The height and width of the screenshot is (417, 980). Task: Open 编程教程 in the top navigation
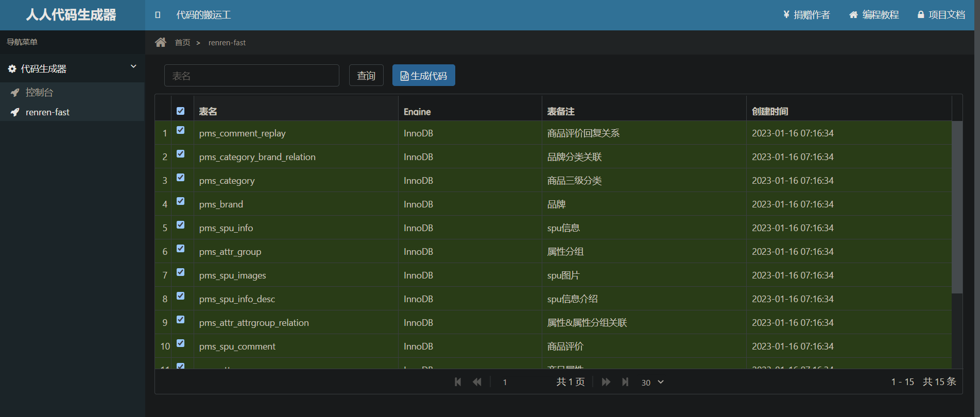[874, 15]
